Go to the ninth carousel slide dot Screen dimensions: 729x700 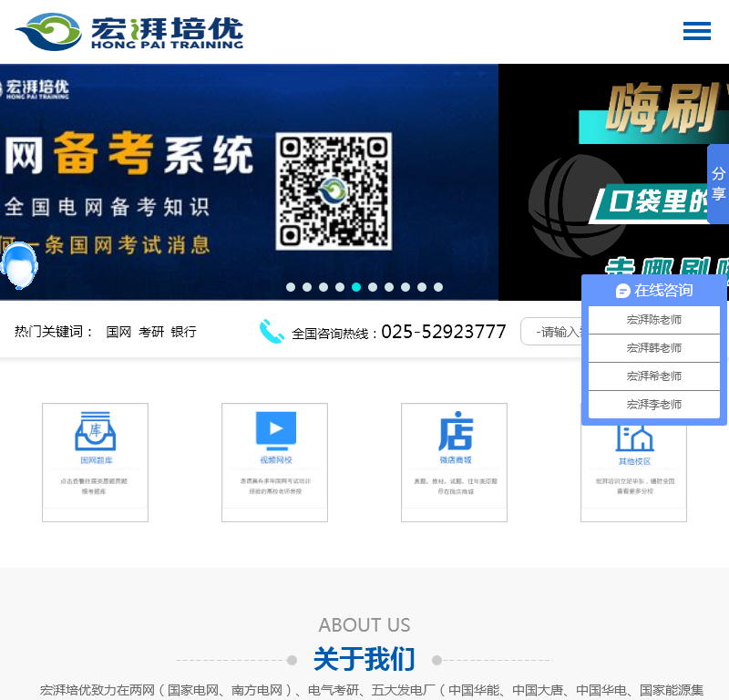(422, 287)
